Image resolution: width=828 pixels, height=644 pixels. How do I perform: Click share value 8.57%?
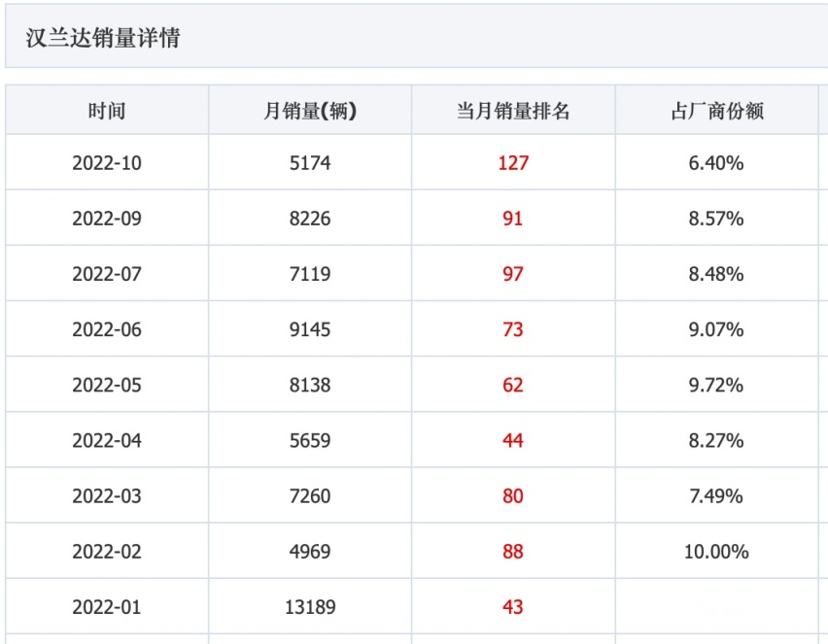716,218
